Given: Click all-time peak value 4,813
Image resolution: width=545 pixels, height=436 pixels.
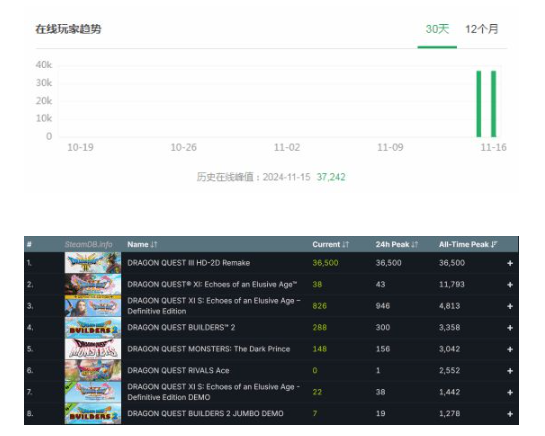Looking at the screenshot, I should 449,306.
